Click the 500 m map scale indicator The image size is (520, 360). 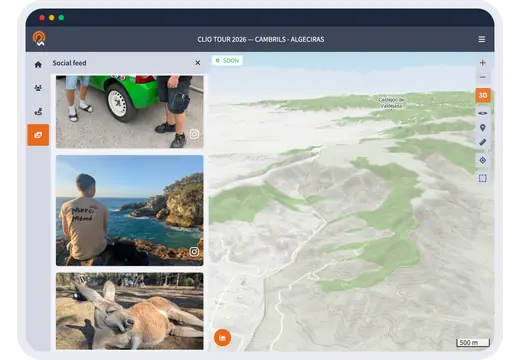tap(473, 343)
